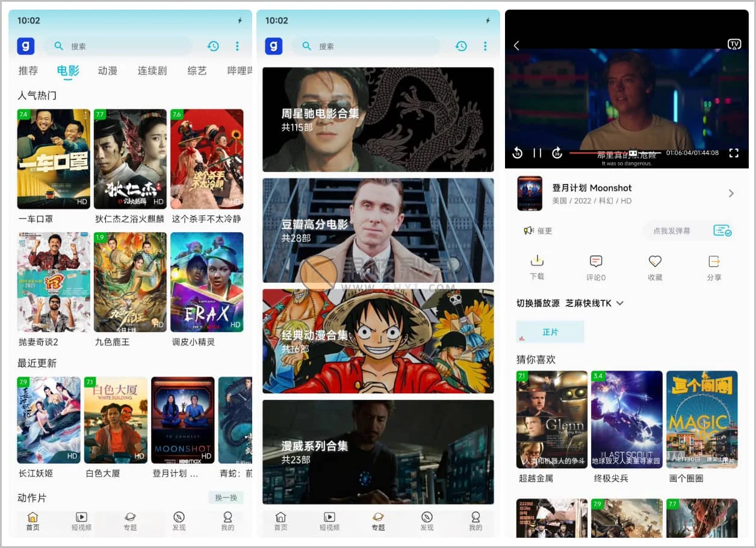756x548 pixels.
Task: Rewind video 10 seconds
Action: (x=517, y=153)
